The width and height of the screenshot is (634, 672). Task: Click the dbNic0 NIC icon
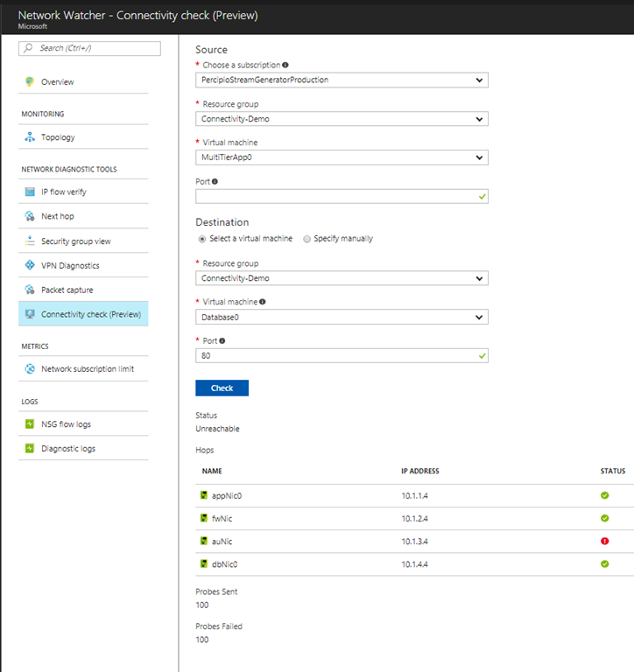[204, 563]
